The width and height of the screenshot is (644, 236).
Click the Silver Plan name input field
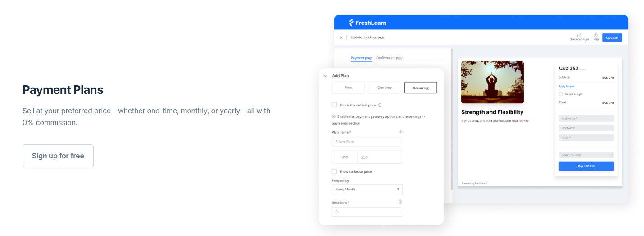point(367,142)
